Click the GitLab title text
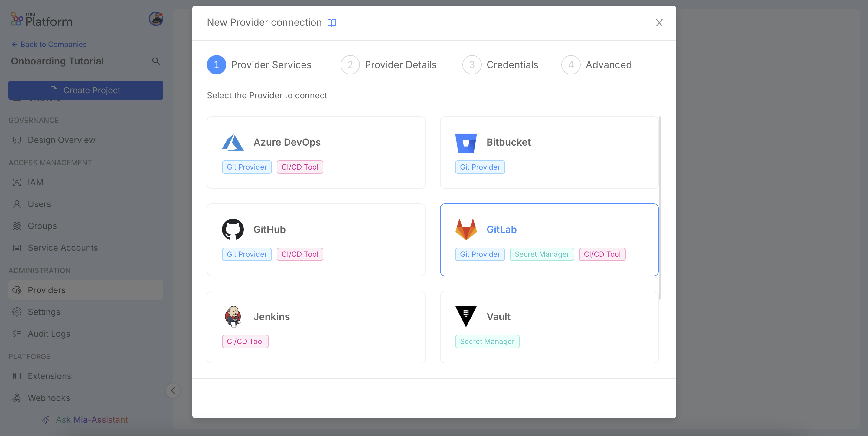This screenshot has height=436, width=868. click(x=501, y=230)
